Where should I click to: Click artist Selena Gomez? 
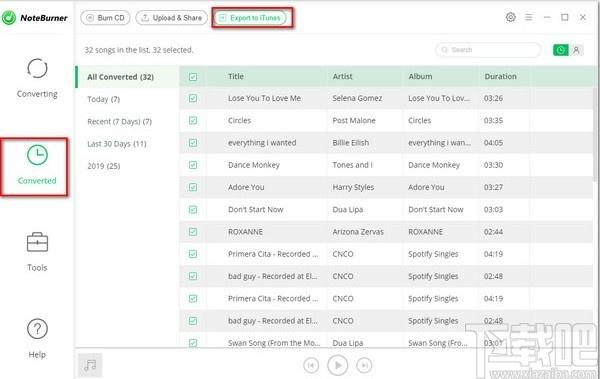tap(357, 98)
